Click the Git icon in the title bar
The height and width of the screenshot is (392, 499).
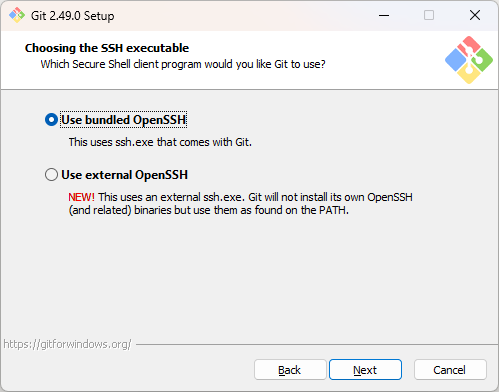[x=17, y=15]
